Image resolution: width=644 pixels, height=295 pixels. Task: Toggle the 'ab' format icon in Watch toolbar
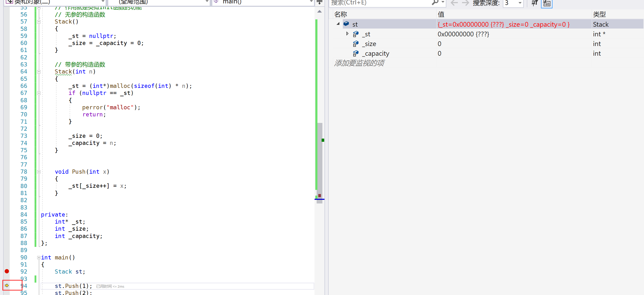pos(546,3)
